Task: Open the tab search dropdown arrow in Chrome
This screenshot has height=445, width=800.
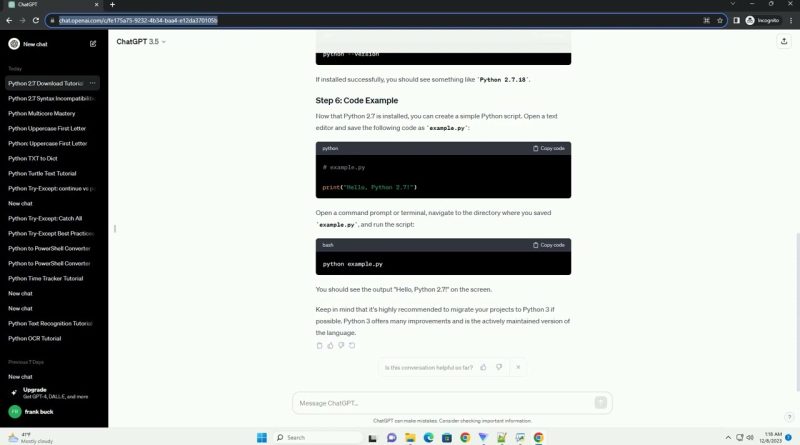Action: (x=733, y=4)
